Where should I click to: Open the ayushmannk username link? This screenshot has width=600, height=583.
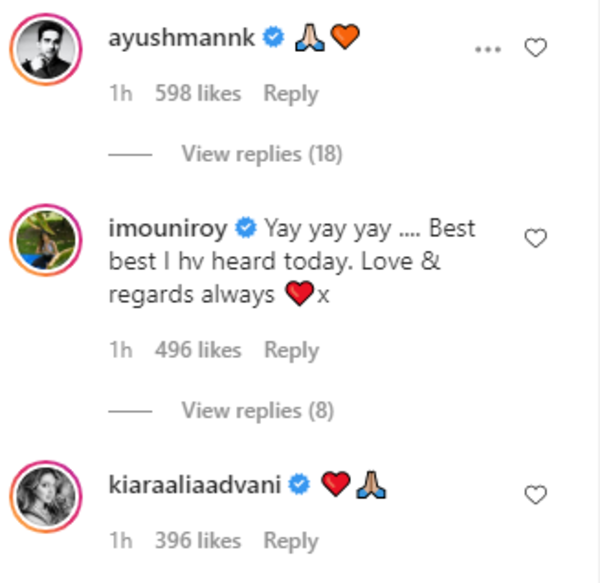tap(181, 38)
